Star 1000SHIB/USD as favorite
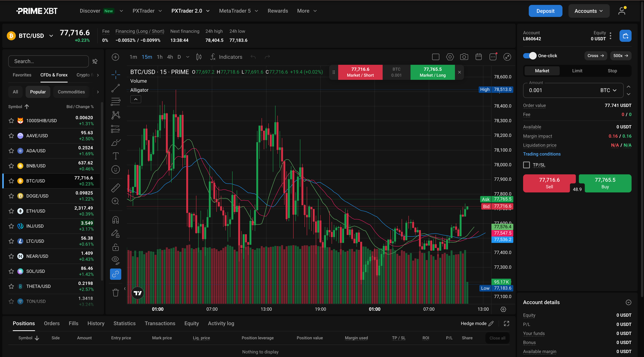The width and height of the screenshot is (644, 357). click(x=11, y=121)
